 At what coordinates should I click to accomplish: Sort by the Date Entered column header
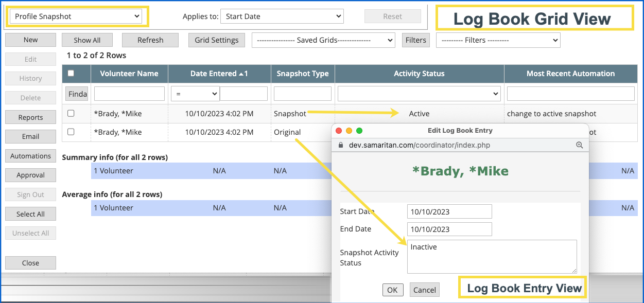(x=219, y=74)
